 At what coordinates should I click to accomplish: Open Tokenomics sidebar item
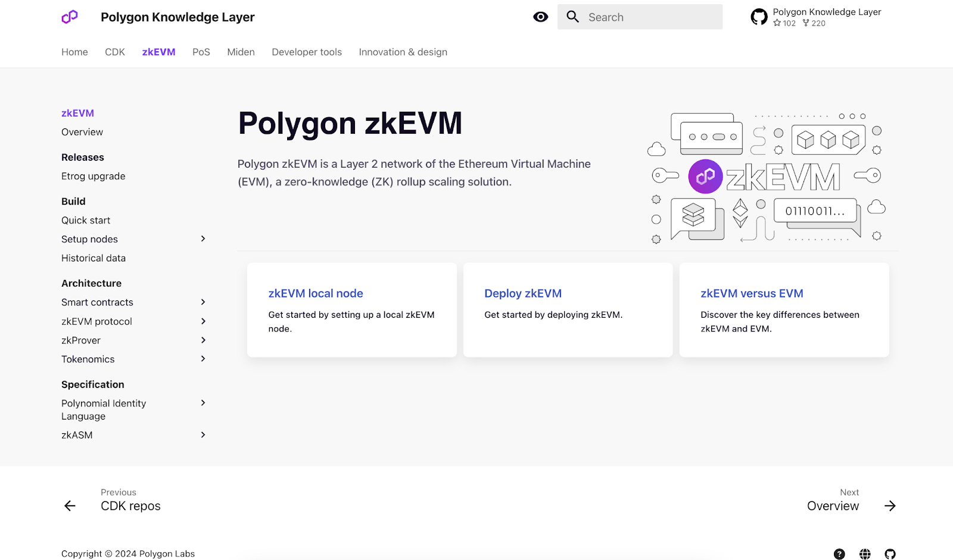[88, 359]
